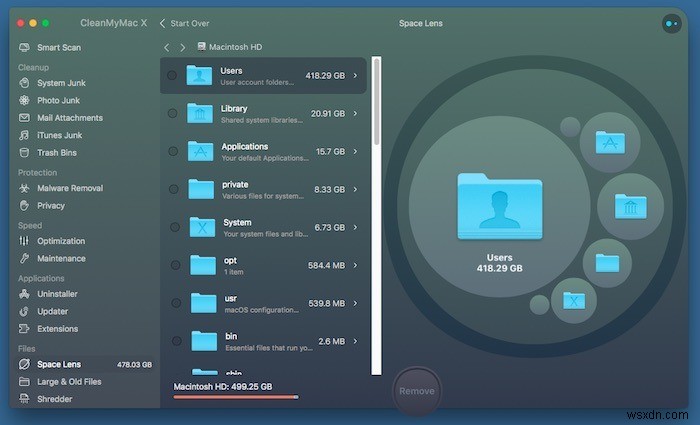The height and width of the screenshot is (425, 700).
Task: Expand the bin folder chevron
Action: [355, 341]
